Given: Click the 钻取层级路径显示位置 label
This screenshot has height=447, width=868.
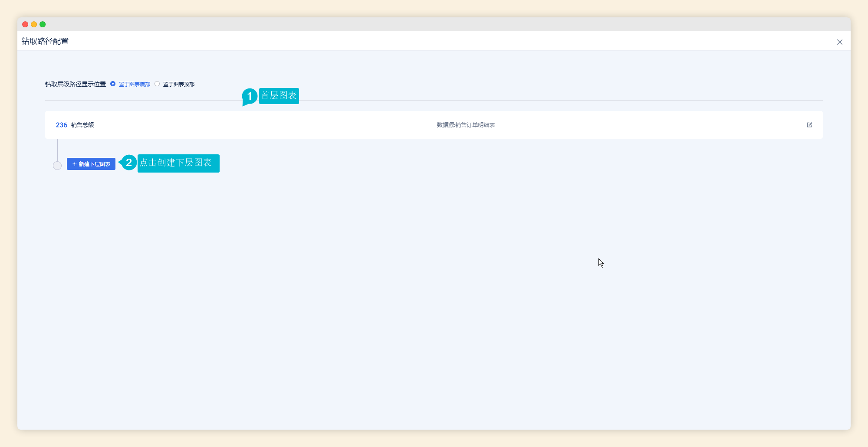Looking at the screenshot, I should point(76,84).
